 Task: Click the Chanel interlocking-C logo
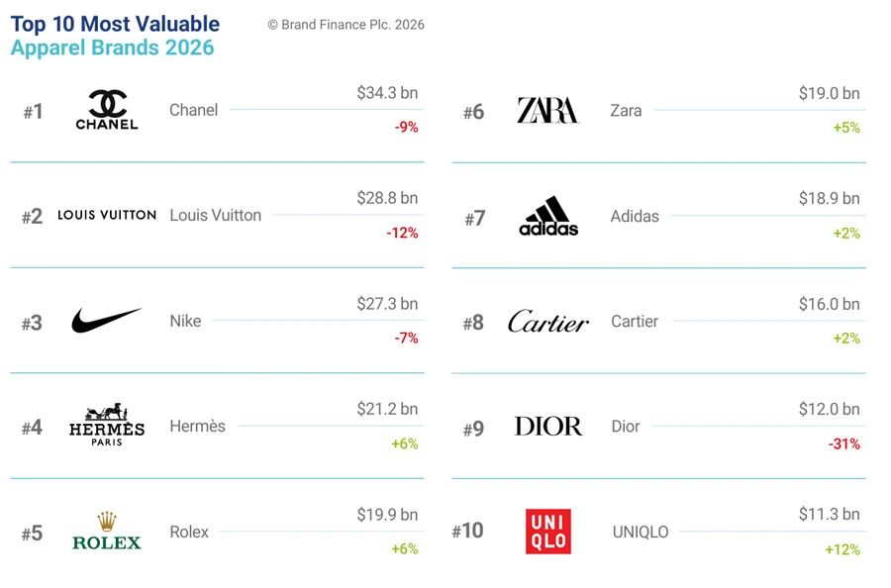point(107,110)
